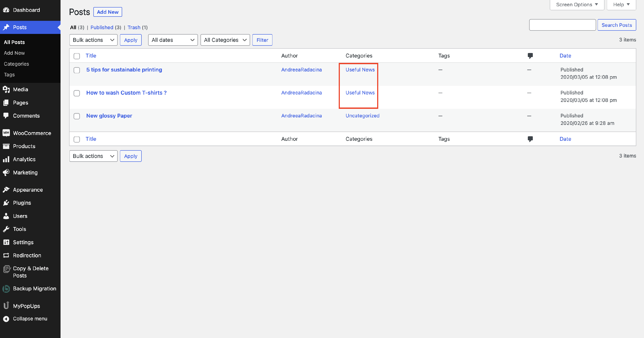Select the 'New glossy Paper' post checkbox

(x=77, y=116)
